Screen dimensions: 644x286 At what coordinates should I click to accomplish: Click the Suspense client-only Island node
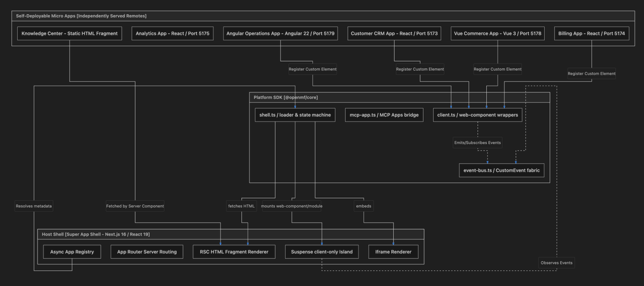coord(321,252)
